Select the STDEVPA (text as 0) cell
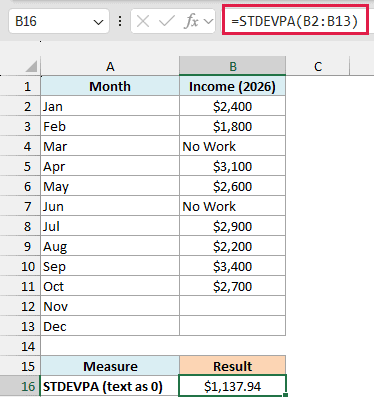Screen dimensions: 374x397 [110, 386]
